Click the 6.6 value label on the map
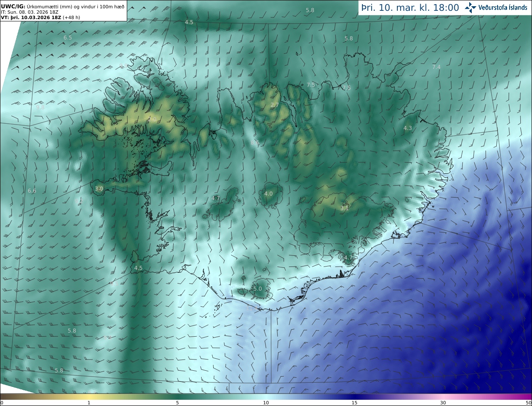The image size is (532, 406). click(x=32, y=191)
